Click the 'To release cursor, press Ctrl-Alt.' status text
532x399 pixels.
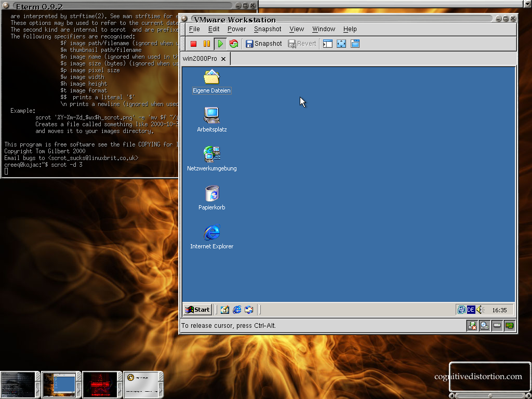pos(229,326)
